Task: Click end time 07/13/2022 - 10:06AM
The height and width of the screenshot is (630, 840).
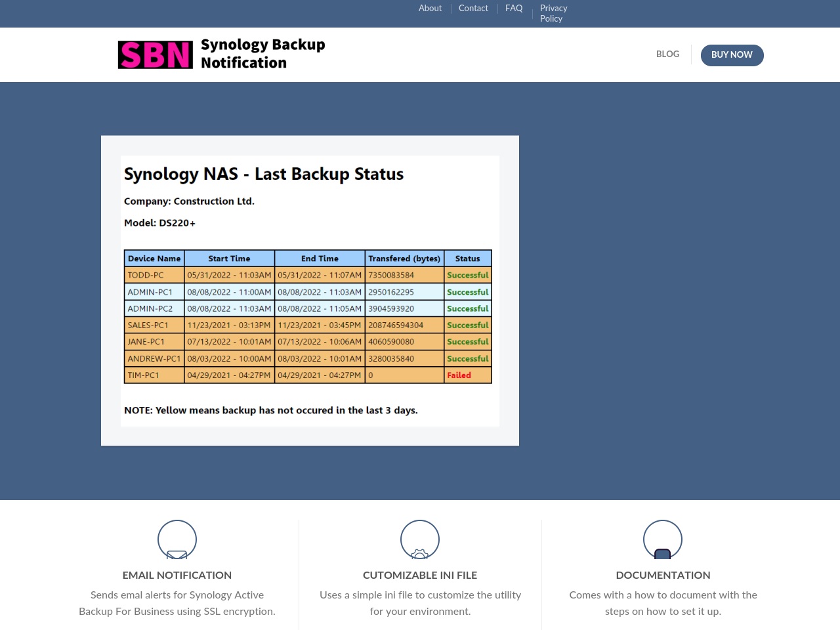Action: click(320, 342)
